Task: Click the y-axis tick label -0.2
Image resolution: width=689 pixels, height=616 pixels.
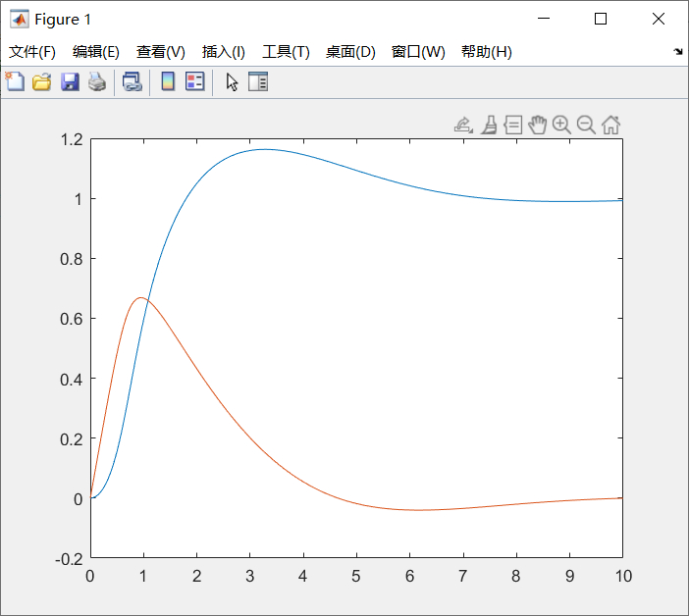Action: [69, 559]
